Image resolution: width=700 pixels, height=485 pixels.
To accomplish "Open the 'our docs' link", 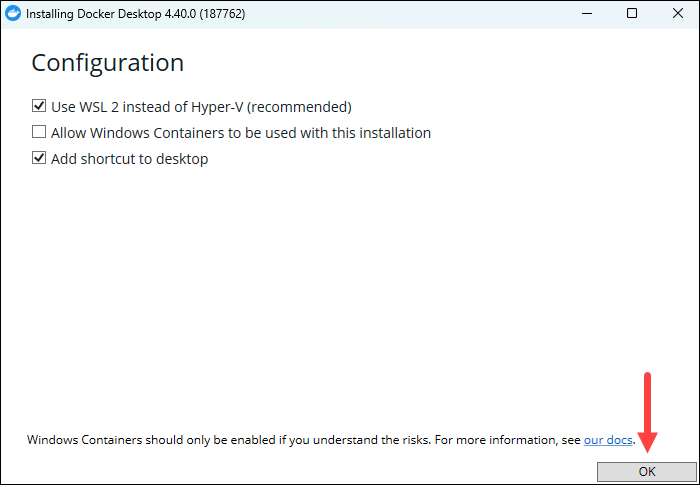I will pos(608,440).
